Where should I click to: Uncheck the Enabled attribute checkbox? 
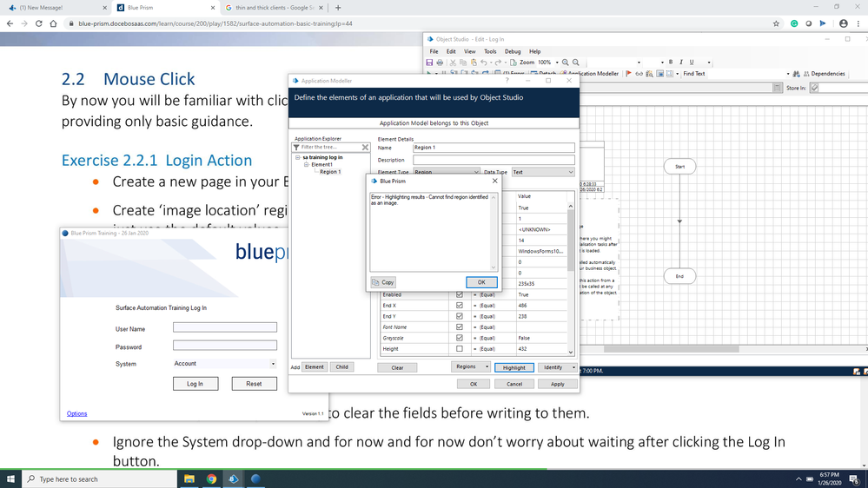click(460, 294)
